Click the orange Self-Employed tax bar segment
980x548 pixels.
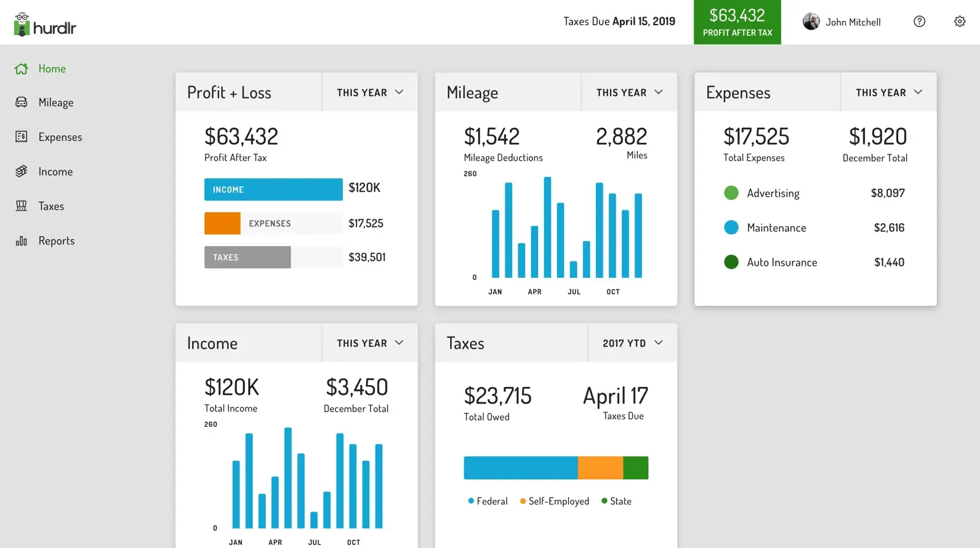601,468
